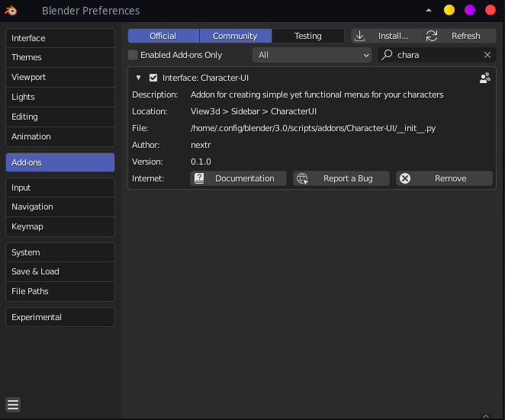
Task: Click the Refresh button
Action: point(459,36)
